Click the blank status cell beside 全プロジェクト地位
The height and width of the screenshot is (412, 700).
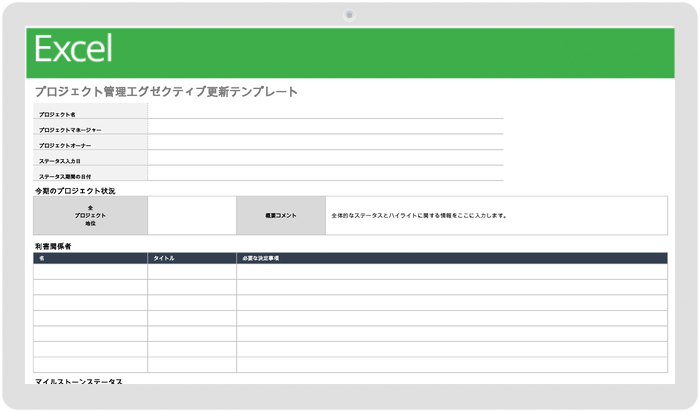(x=192, y=215)
